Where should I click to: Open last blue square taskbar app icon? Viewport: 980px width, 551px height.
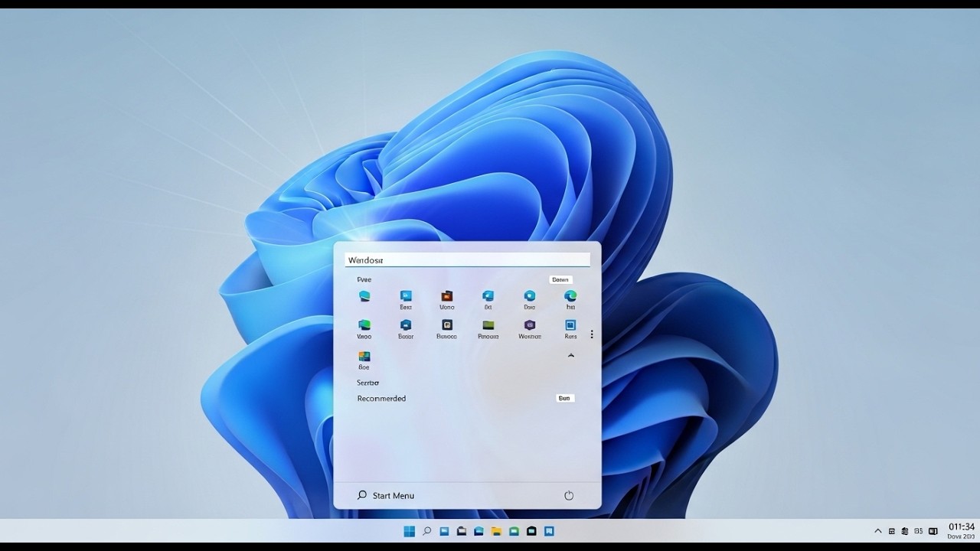click(549, 531)
